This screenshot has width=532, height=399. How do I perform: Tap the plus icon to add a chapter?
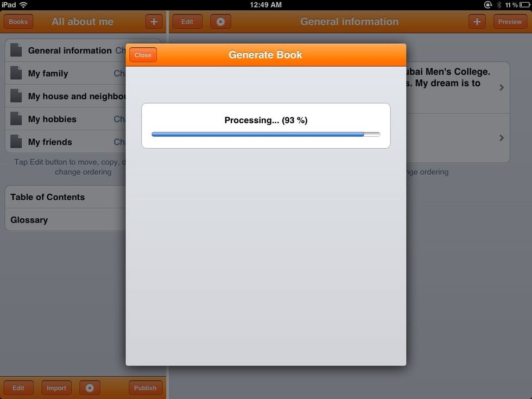pyautogui.click(x=154, y=21)
